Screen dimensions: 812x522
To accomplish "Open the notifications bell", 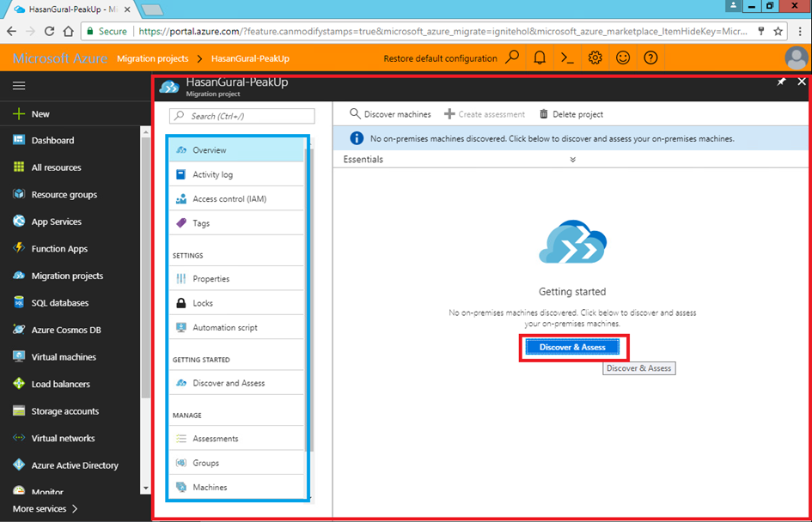I will tap(540, 58).
